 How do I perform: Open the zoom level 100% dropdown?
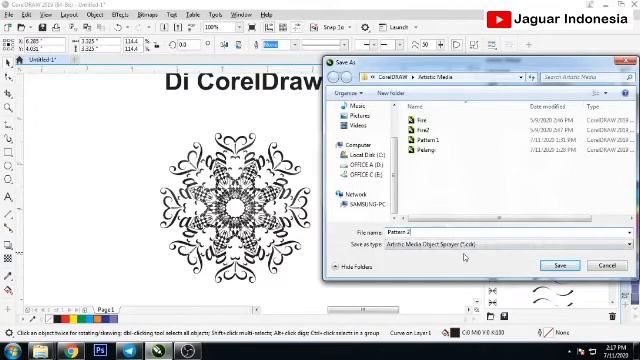tap(239, 27)
